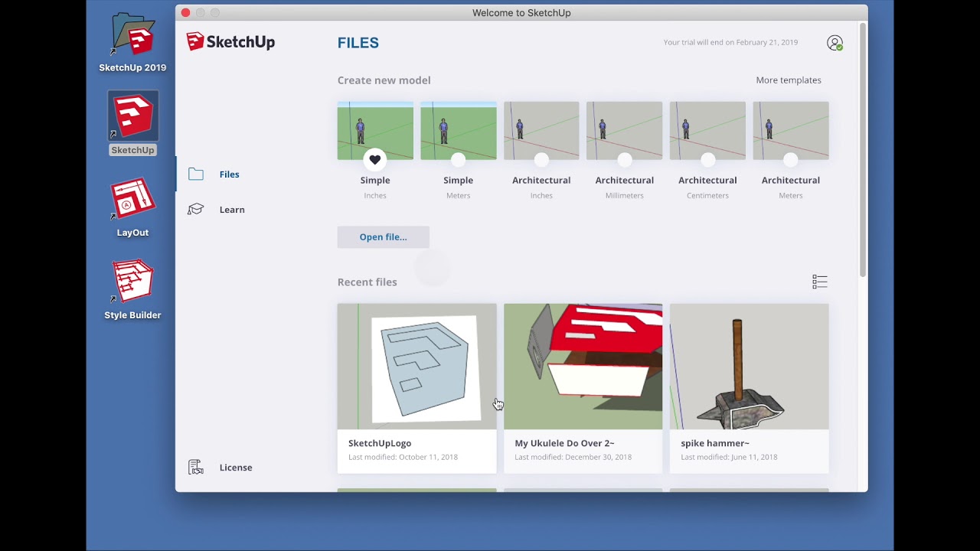Click the SketchUpLogo file name

click(x=380, y=443)
